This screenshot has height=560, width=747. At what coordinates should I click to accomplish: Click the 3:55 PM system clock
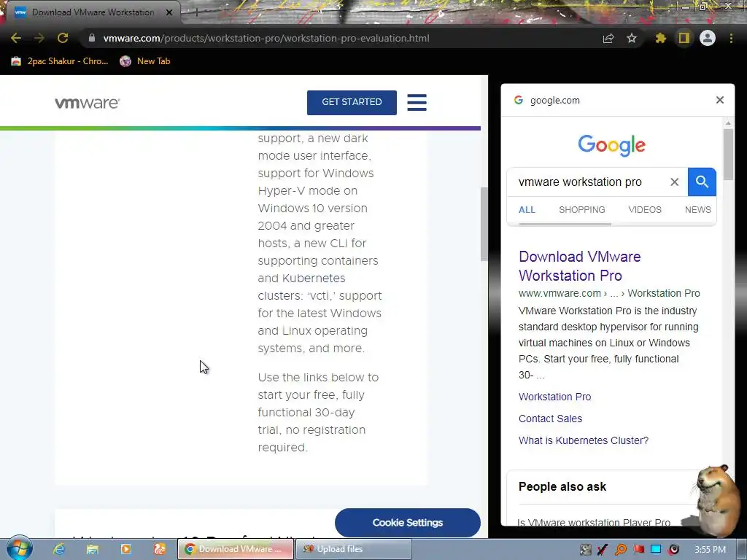pyautogui.click(x=710, y=550)
